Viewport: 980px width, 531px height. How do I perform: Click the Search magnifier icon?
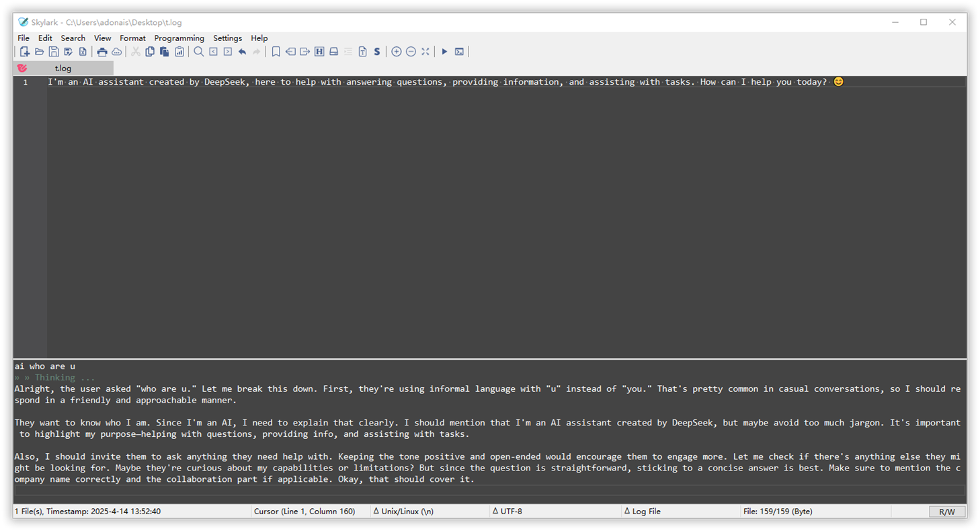pos(198,52)
